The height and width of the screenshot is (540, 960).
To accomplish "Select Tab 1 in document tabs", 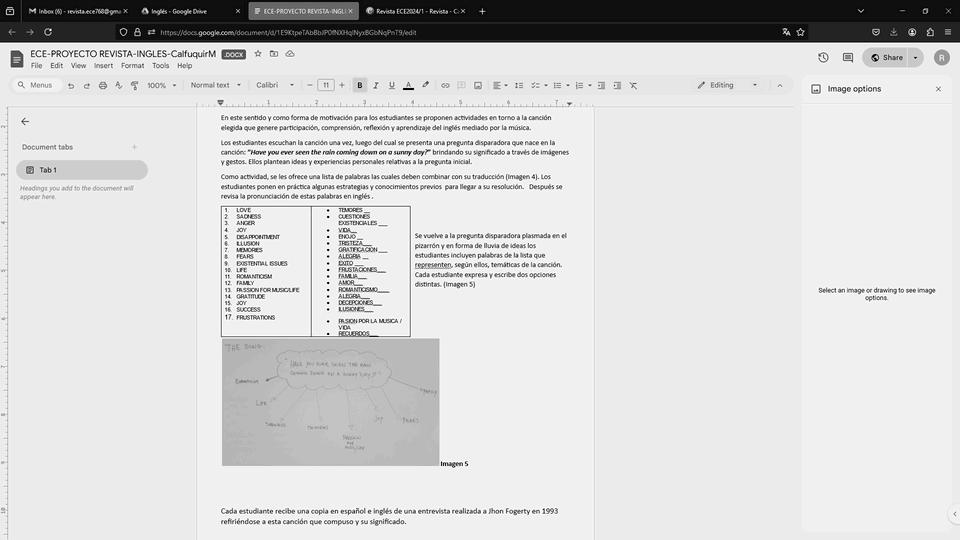I will pyautogui.click(x=82, y=170).
